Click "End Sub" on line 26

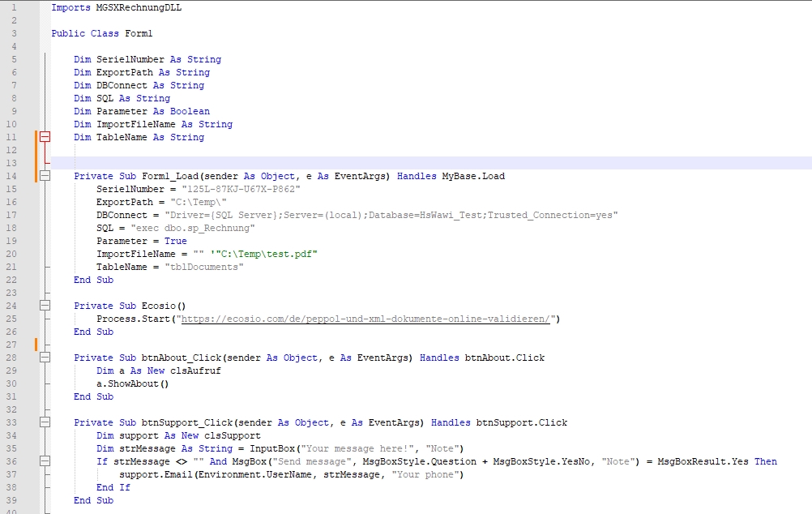point(94,332)
